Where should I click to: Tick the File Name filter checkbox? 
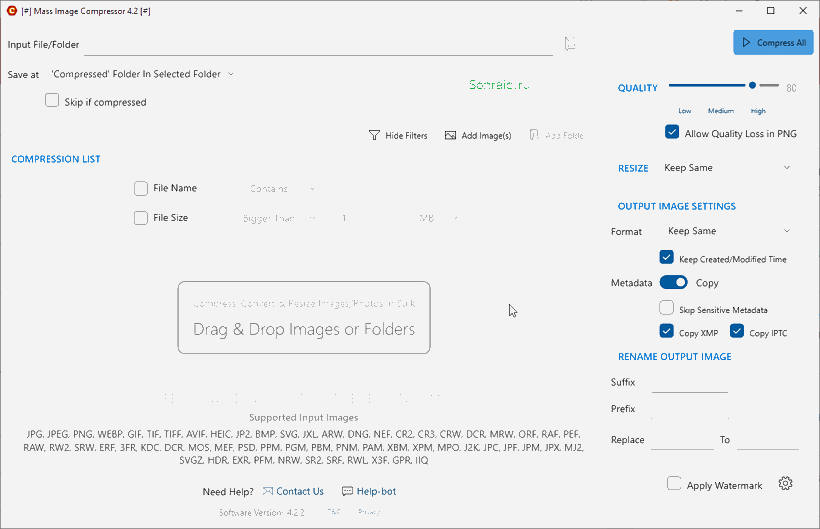click(x=141, y=188)
